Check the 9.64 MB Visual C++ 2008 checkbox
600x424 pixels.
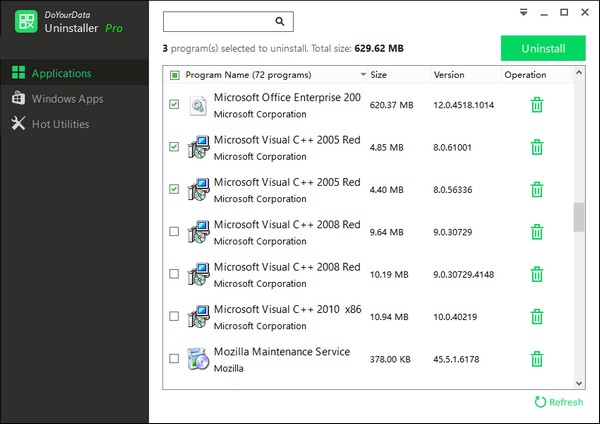(174, 232)
